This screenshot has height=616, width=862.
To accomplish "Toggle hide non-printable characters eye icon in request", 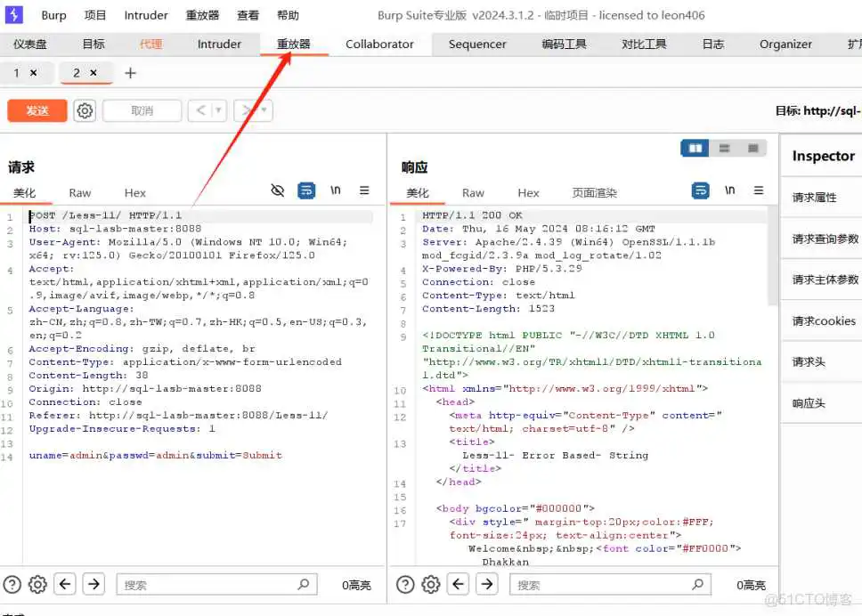I will click(x=278, y=190).
